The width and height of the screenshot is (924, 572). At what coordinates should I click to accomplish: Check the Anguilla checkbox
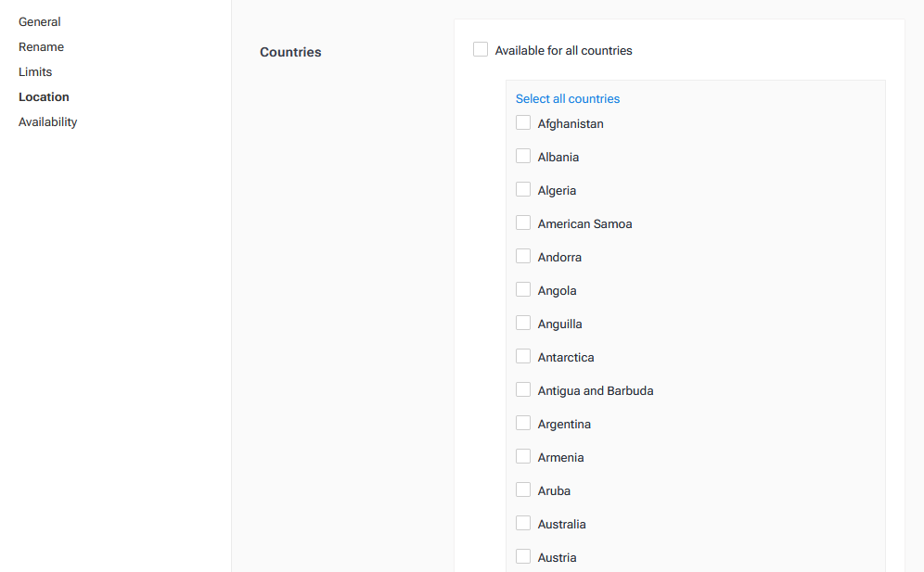click(x=523, y=322)
